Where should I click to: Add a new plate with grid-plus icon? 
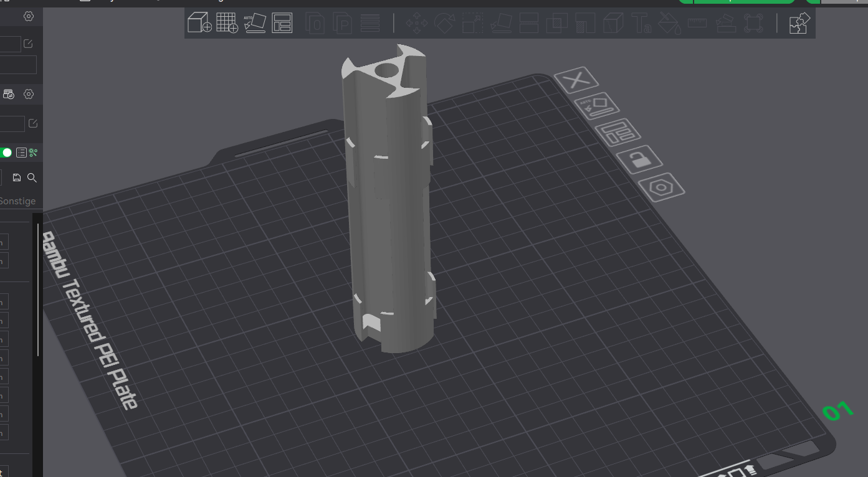[227, 23]
